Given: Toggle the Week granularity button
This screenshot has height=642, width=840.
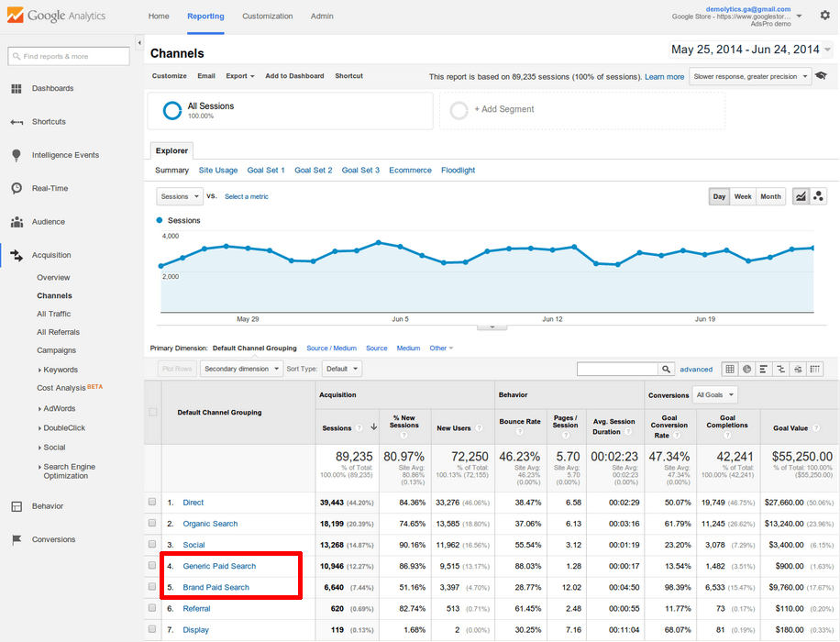Looking at the screenshot, I should pos(743,196).
